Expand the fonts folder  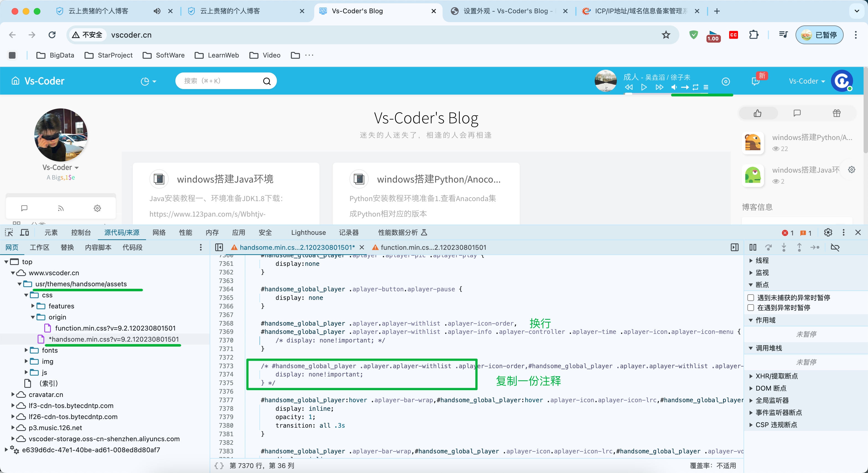(x=26, y=350)
